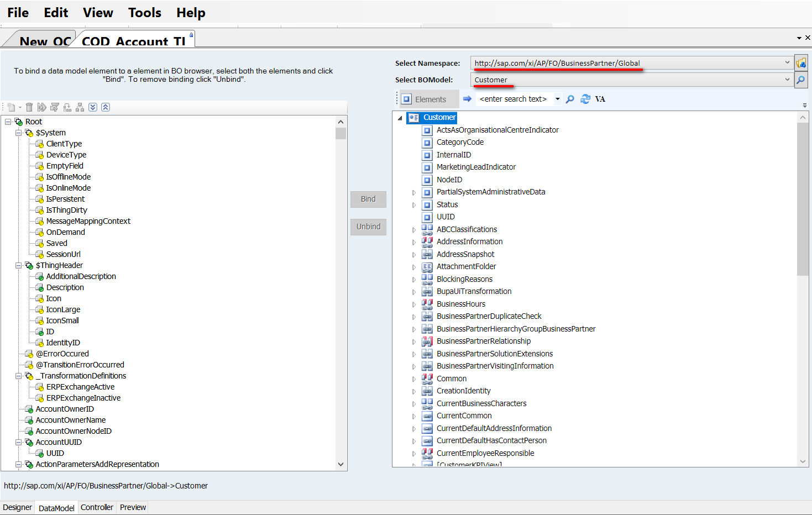Select the IsThingDirty tree item
The image size is (812, 515).
coord(66,210)
